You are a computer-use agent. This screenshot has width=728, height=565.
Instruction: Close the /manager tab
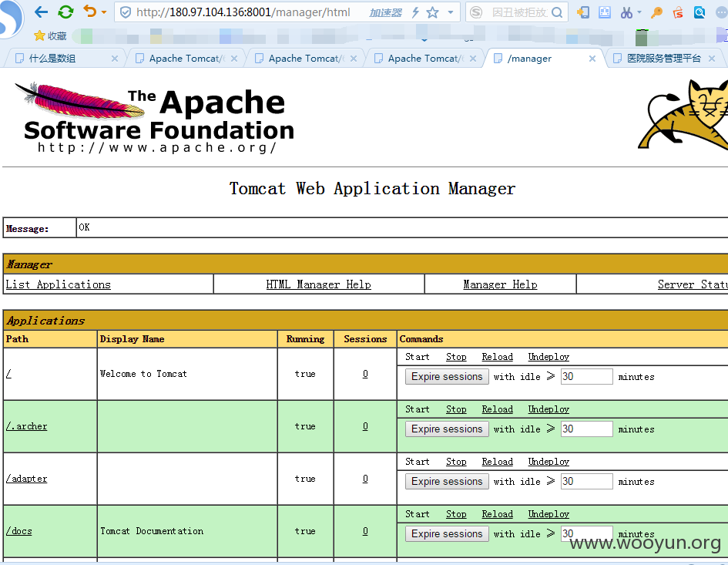click(592, 59)
